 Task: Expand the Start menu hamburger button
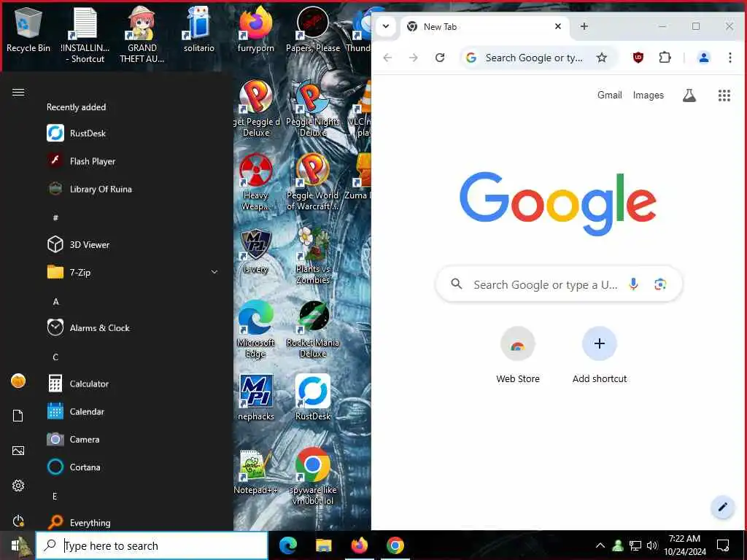18,93
